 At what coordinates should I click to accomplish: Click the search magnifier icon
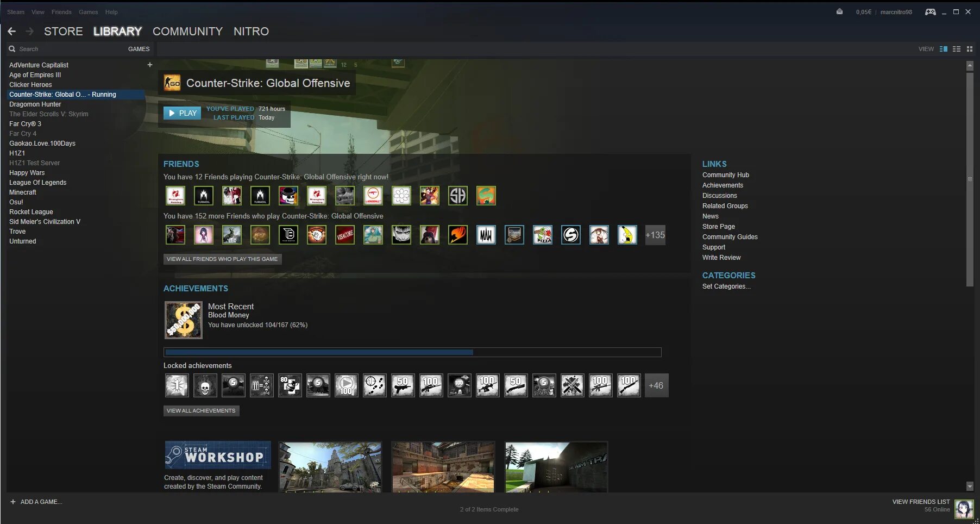[12, 49]
